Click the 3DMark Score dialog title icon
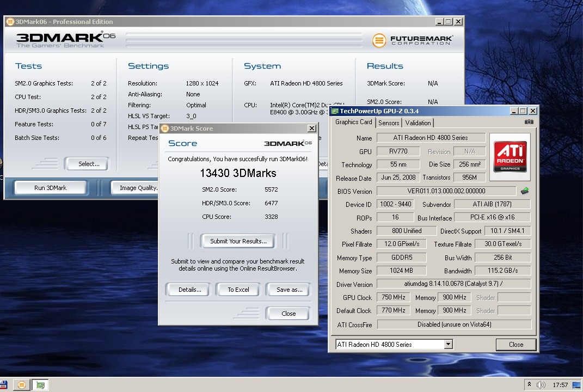Screen dimensions: 583x392 165,128
